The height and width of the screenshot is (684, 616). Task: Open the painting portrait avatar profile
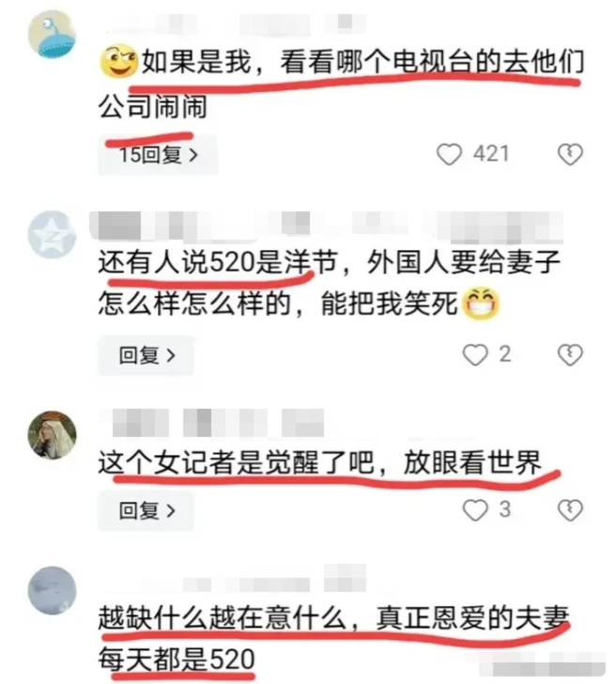point(52,435)
